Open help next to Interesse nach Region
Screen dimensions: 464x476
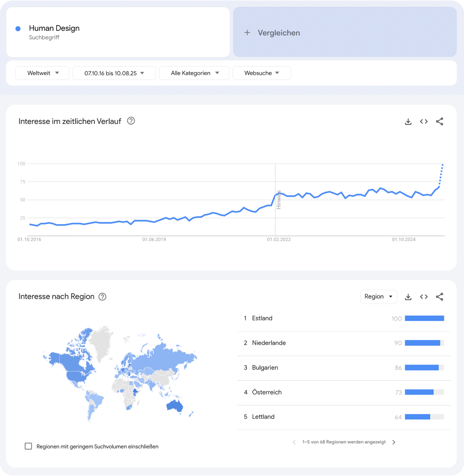pos(102,297)
